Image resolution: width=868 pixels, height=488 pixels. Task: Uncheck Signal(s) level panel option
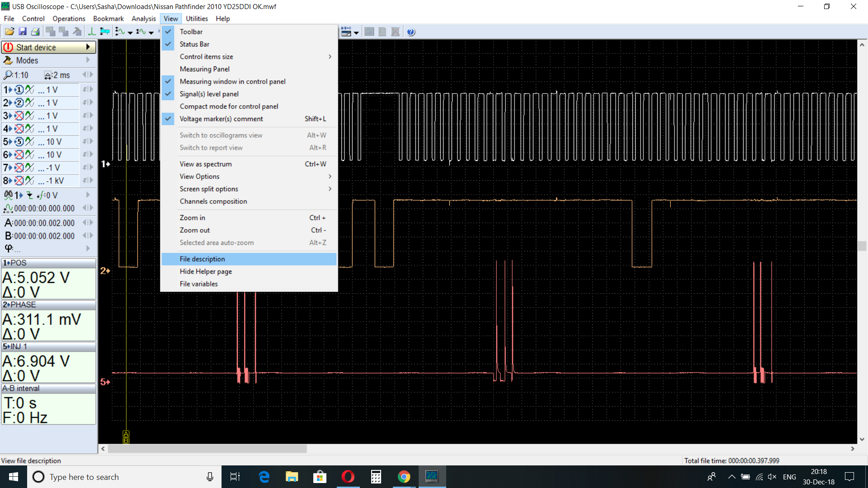coord(209,94)
